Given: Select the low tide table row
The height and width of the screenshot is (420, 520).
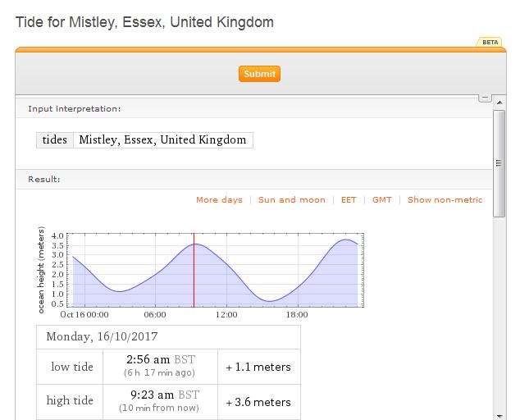Looking at the screenshot, I should [168, 367].
